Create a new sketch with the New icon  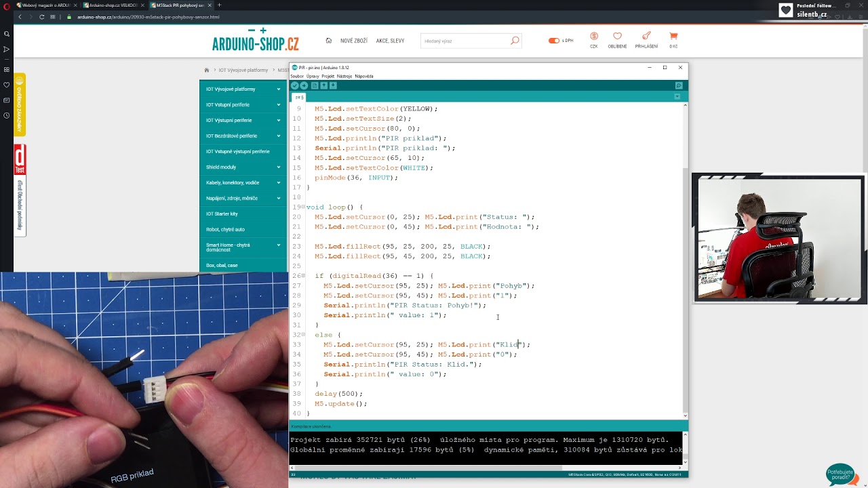315,85
